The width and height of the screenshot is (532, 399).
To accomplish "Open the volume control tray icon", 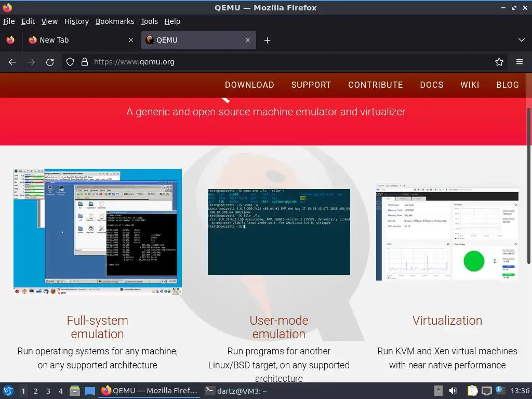I will [x=453, y=391].
